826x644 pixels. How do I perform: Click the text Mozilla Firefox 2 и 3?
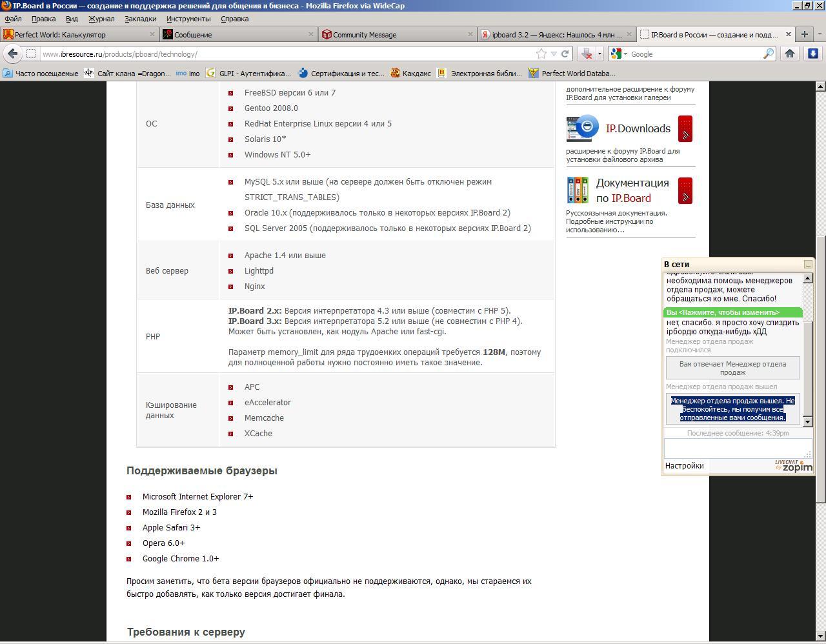(x=179, y=512)
